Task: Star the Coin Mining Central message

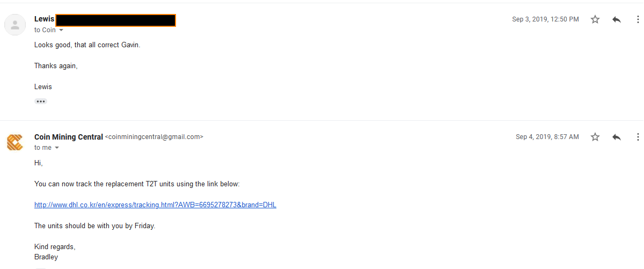Action: (x=595, y=137)
